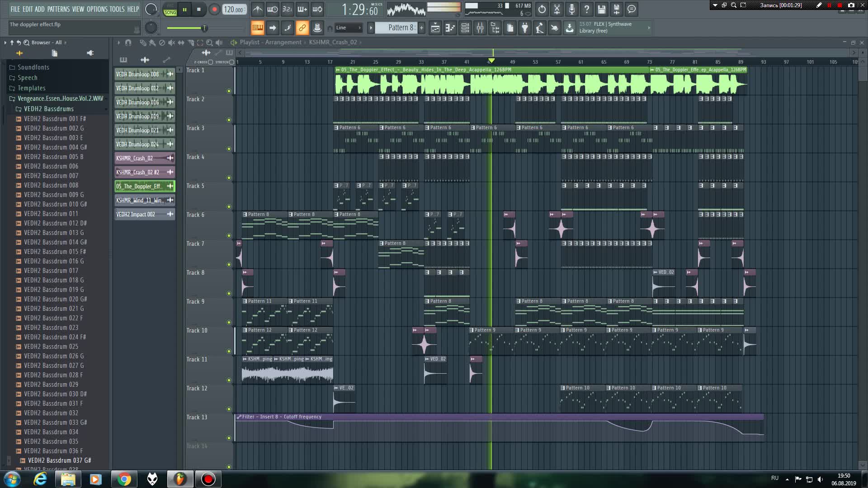Click the scissors audio editor icon
Viewport: 868px width, 488px height.
pos(557,9)
